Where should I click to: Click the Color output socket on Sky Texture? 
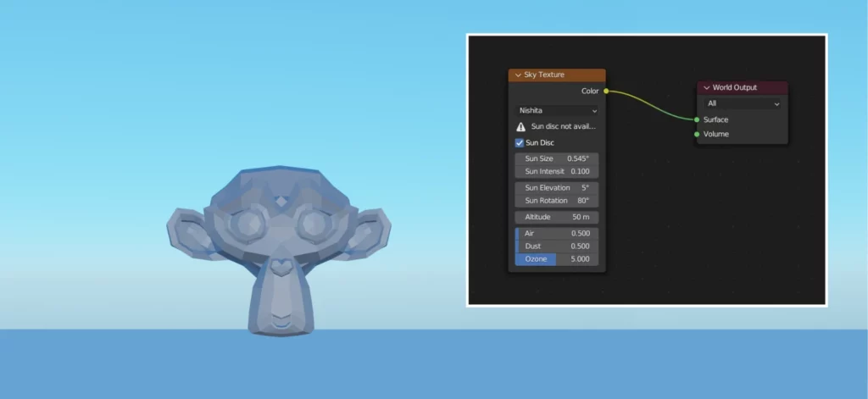pos(606,91)
